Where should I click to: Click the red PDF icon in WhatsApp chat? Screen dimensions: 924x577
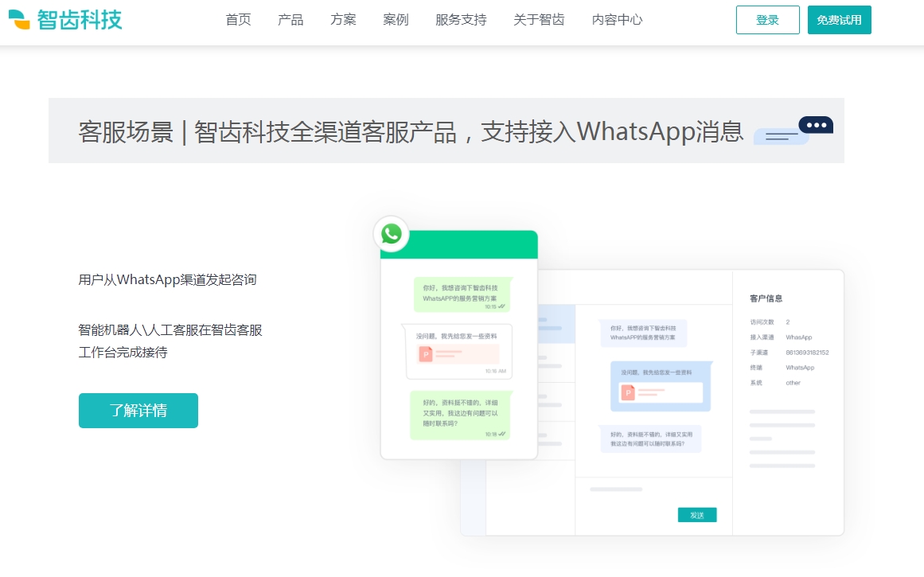tap(426, 354)
